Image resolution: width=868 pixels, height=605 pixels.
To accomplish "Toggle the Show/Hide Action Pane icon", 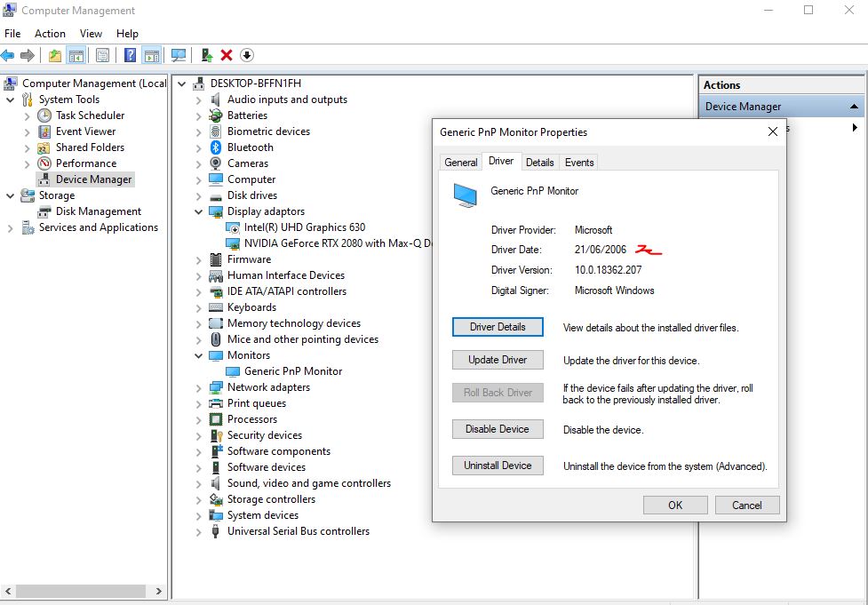I will click(x=152, y=55).
